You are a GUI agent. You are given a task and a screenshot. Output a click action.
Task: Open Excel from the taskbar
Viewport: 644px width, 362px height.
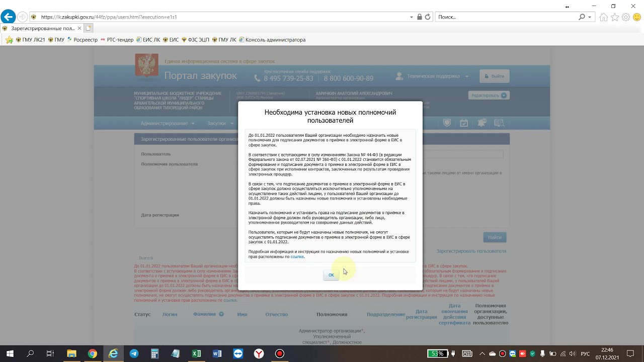click(x=196, y=353)
